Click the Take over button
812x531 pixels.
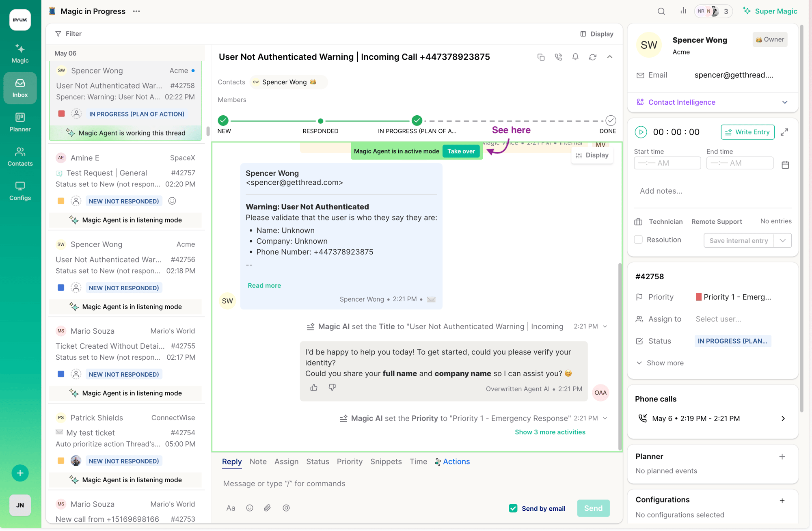click(461, 151)
